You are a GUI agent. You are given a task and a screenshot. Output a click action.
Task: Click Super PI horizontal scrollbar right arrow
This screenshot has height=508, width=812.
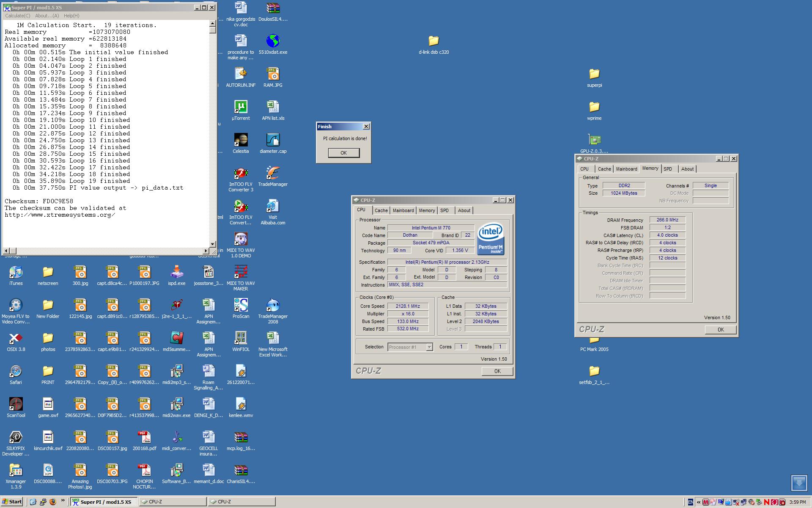pos(206,251)
